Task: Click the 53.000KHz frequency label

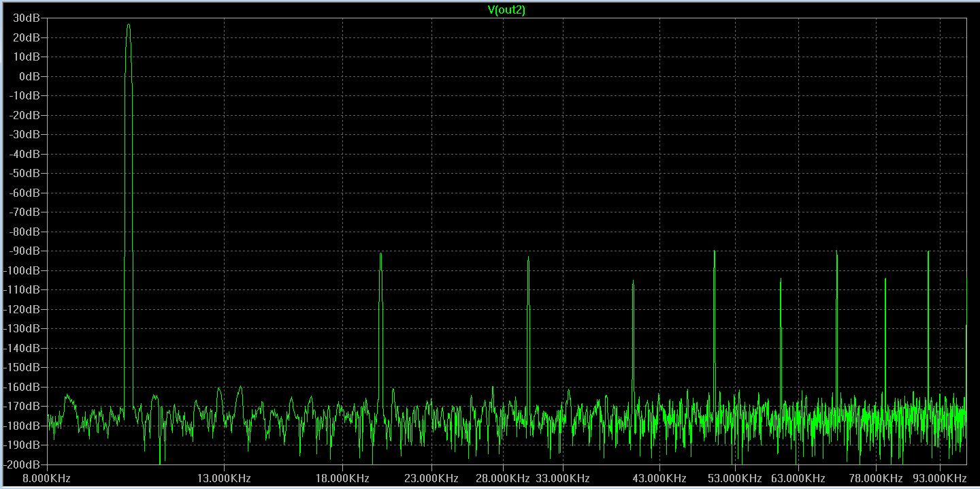Action: (x=735, y=478)
